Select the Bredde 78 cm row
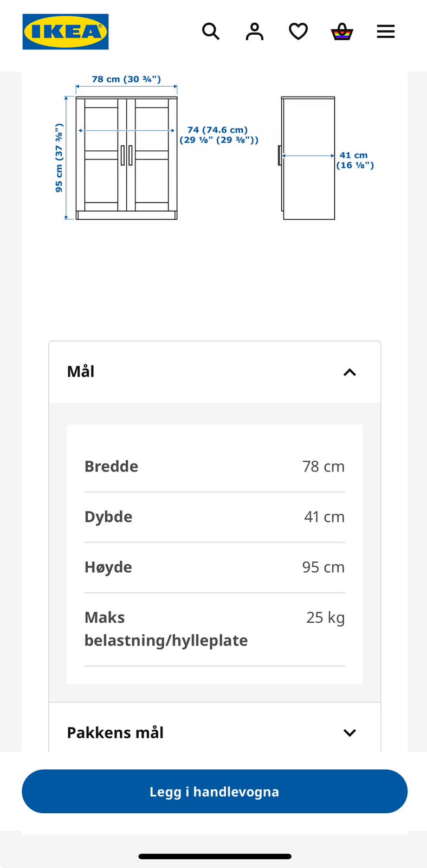The image size is (427, 868). pos(215,467)
